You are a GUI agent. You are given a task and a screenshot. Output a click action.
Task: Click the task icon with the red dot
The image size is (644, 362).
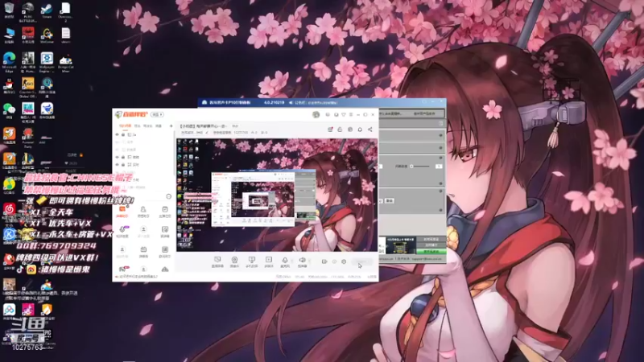[330, 130]
